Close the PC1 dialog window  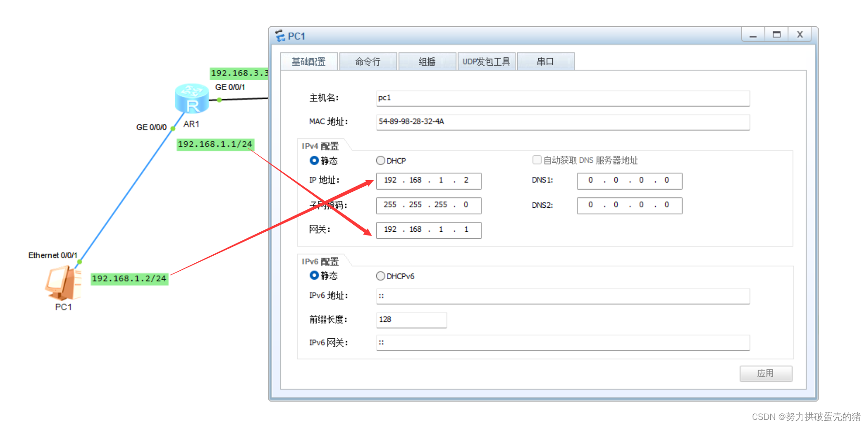coord(800,35)
